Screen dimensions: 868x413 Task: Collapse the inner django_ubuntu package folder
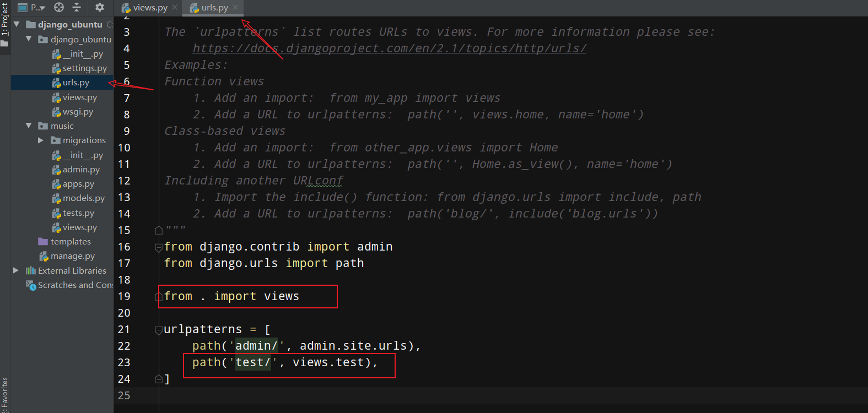point(29,39)
